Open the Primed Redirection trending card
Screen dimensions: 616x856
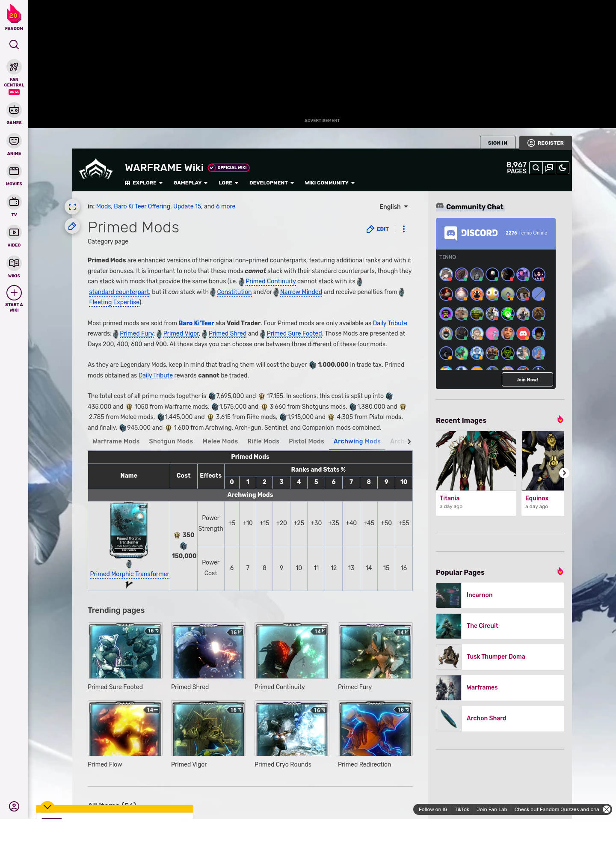coord(375,734)
